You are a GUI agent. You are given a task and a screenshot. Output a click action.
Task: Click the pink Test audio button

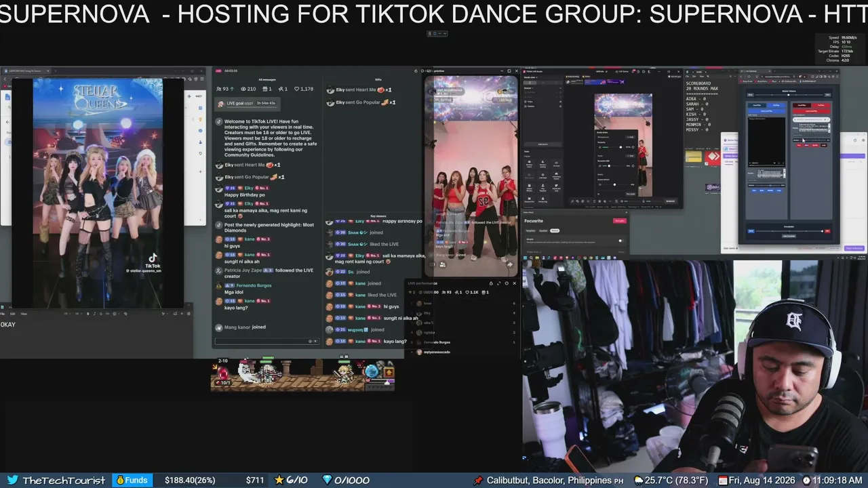[x=619, y=220]
